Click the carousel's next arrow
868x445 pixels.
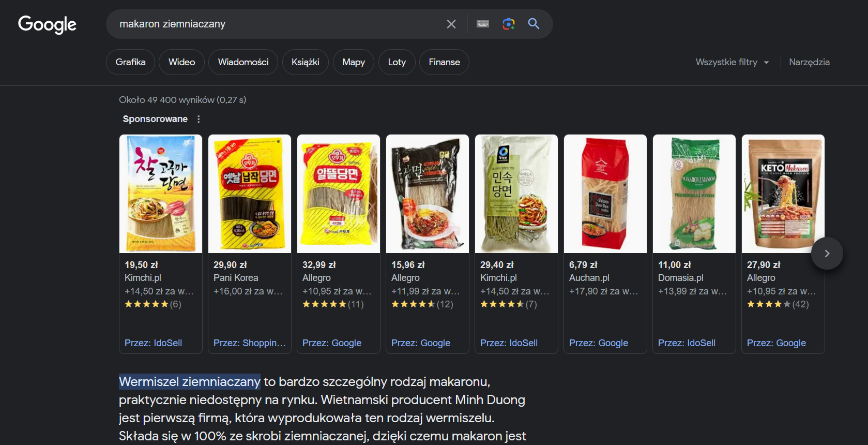827,253
